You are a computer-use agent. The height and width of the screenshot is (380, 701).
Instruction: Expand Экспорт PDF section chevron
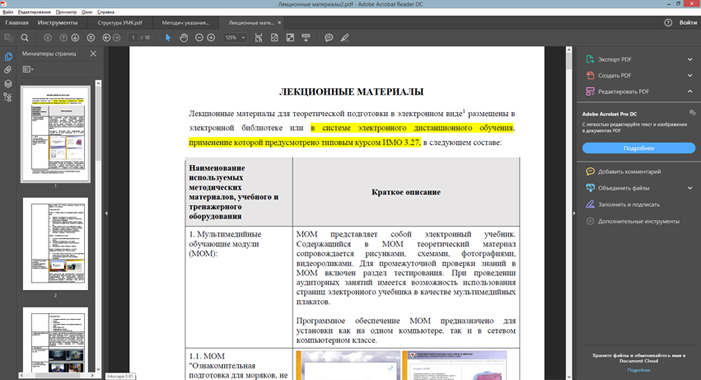690,59
